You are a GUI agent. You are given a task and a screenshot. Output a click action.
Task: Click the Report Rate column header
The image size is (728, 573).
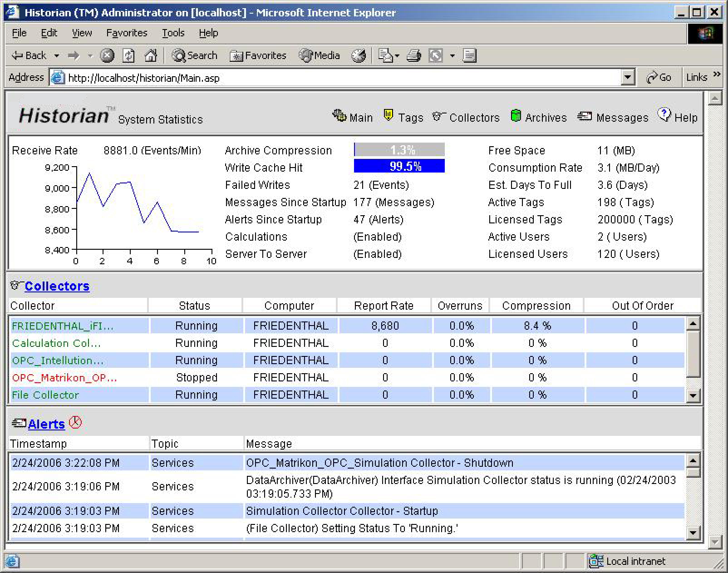[x=384, y=306]
